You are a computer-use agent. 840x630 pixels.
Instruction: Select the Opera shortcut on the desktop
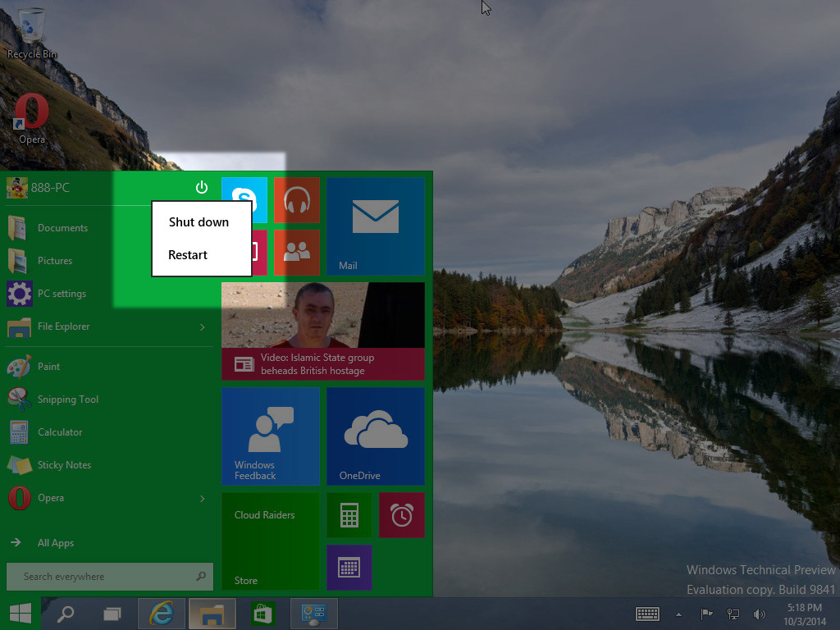(32, 118)
